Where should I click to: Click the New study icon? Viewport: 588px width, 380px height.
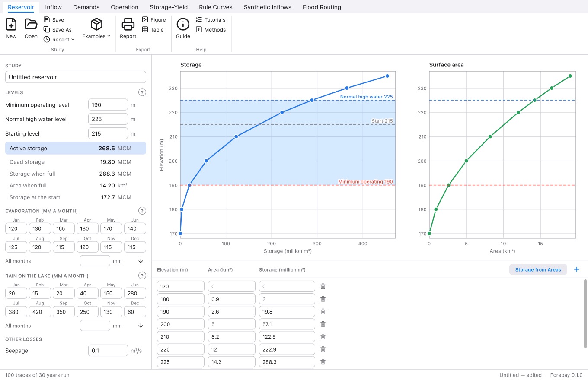(11, 24)
